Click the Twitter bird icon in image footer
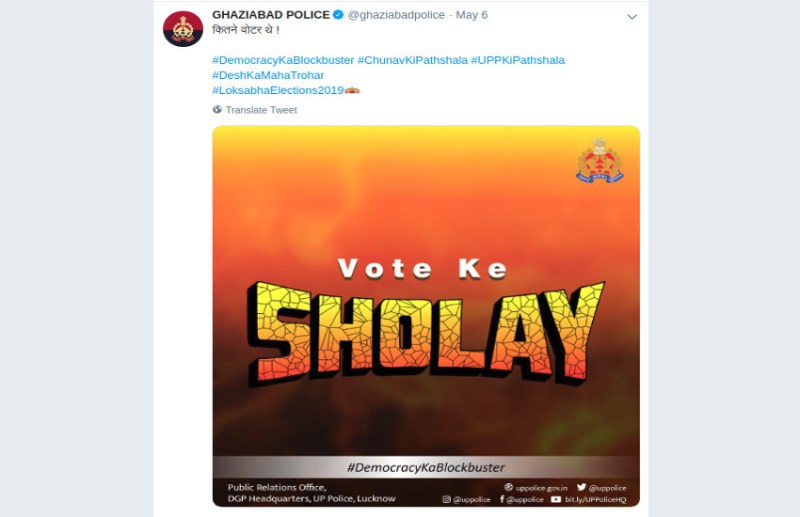The image size is (800, 517). pyautogui.click(x=581, y=486)
